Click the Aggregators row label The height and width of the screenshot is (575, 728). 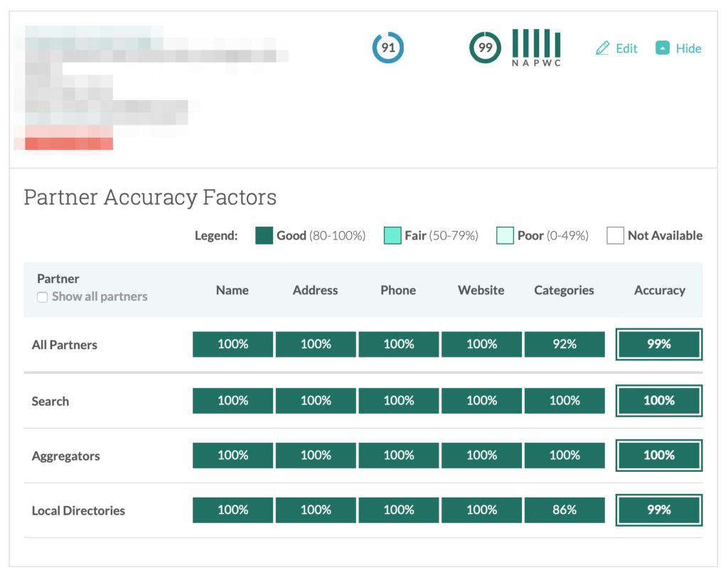click(x=65, y=456)
